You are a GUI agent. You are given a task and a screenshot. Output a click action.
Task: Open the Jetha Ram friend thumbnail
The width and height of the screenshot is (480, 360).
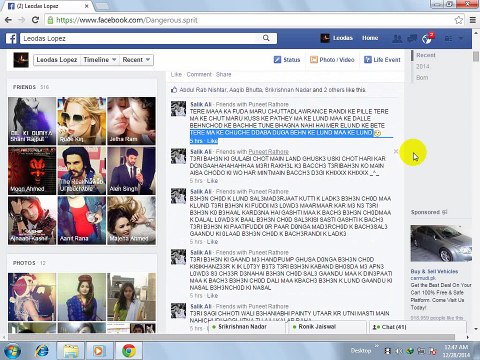point(131,121)
